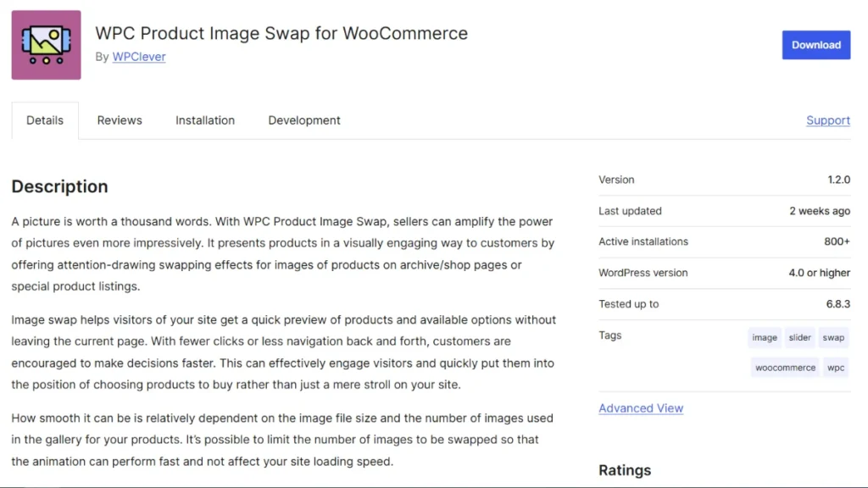Image resolution: width=868 pixels, height=488 pixels.
Task: Click the WPC plugin logo icon
Action: pos(45,44)
